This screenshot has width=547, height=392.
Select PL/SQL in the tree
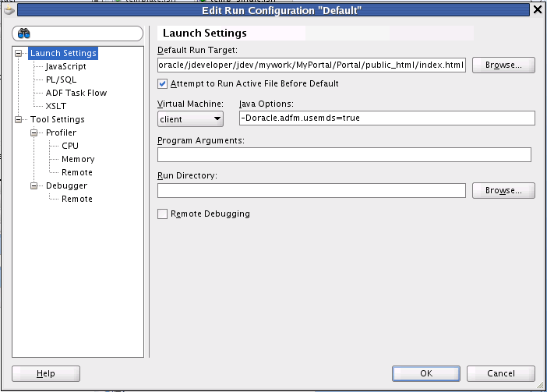pos(61,79)
